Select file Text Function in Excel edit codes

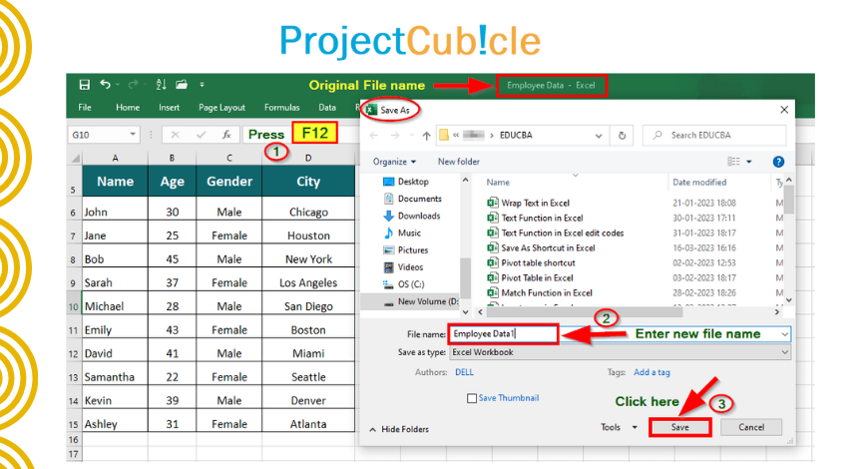tap(556, 234)
